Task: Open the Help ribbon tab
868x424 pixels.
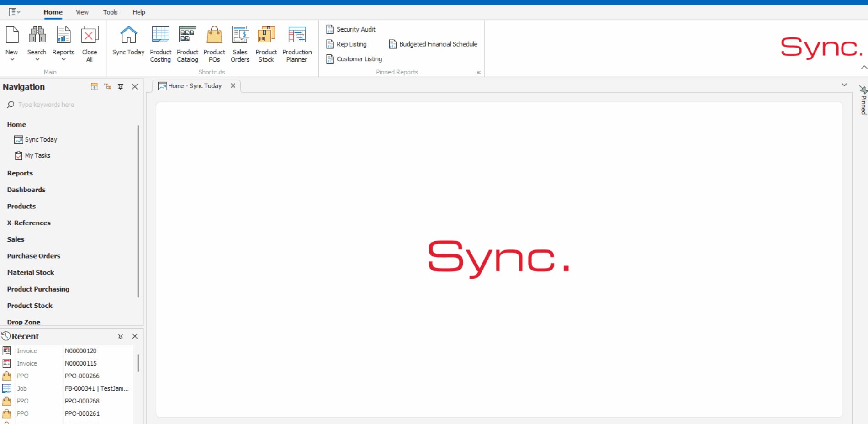Action: point(139,12)
